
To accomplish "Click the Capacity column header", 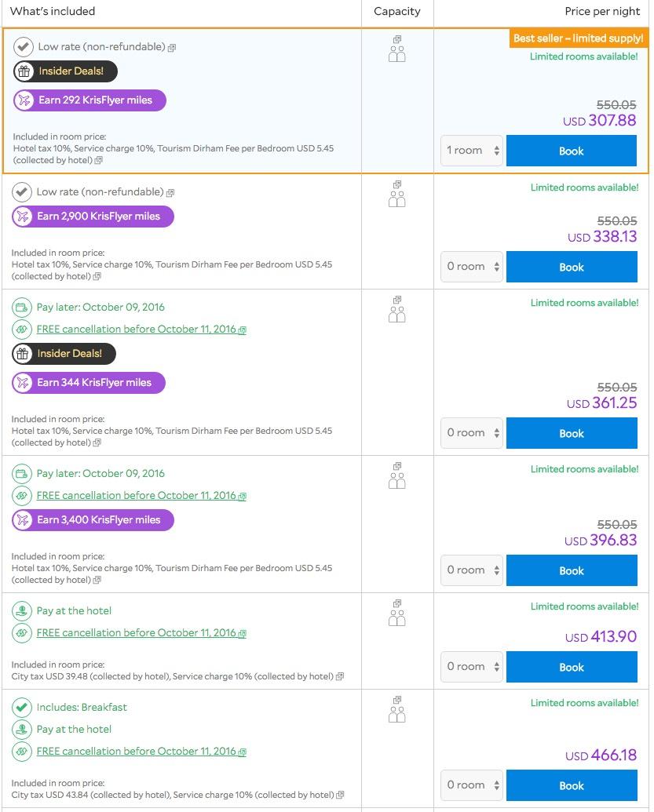I will [x=397, y=12].
